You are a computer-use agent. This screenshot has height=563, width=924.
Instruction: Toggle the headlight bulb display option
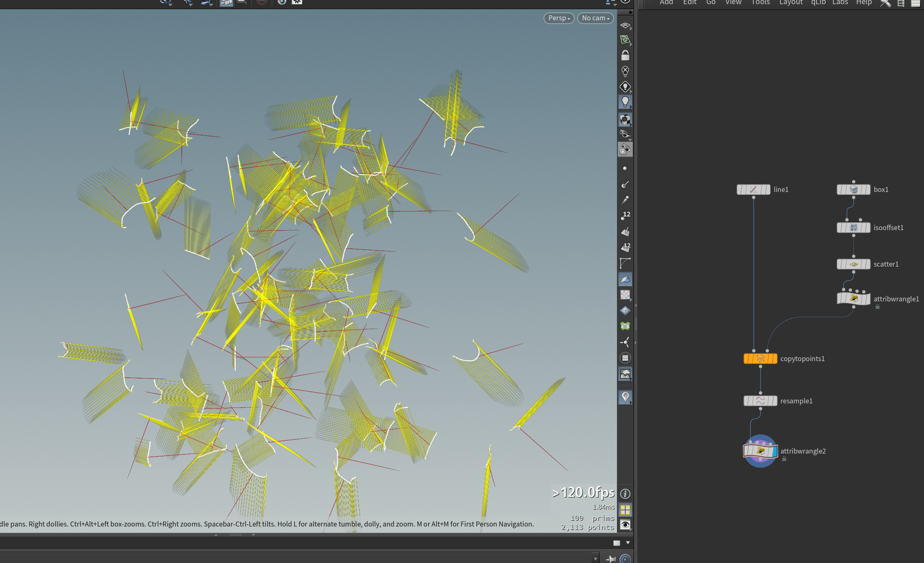(x=625, y=102)
